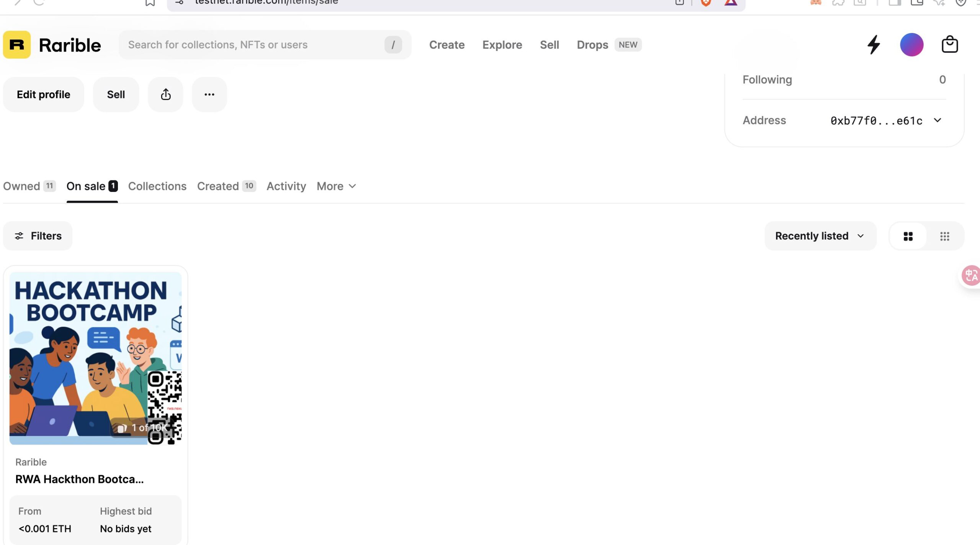
Task: Open the lightning bolt activity icon
Action: pos(874,45)
